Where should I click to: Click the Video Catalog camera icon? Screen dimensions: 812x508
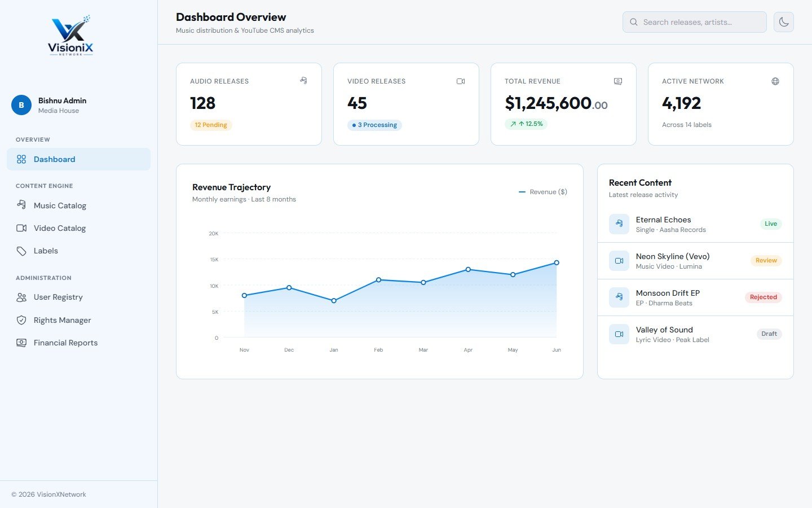(21, 228)
